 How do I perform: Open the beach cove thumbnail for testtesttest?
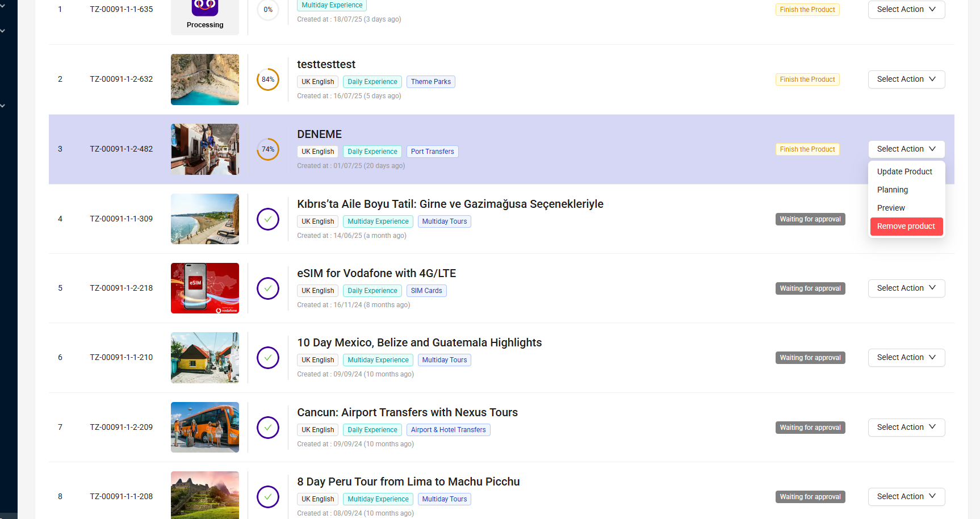coord(205,79)
